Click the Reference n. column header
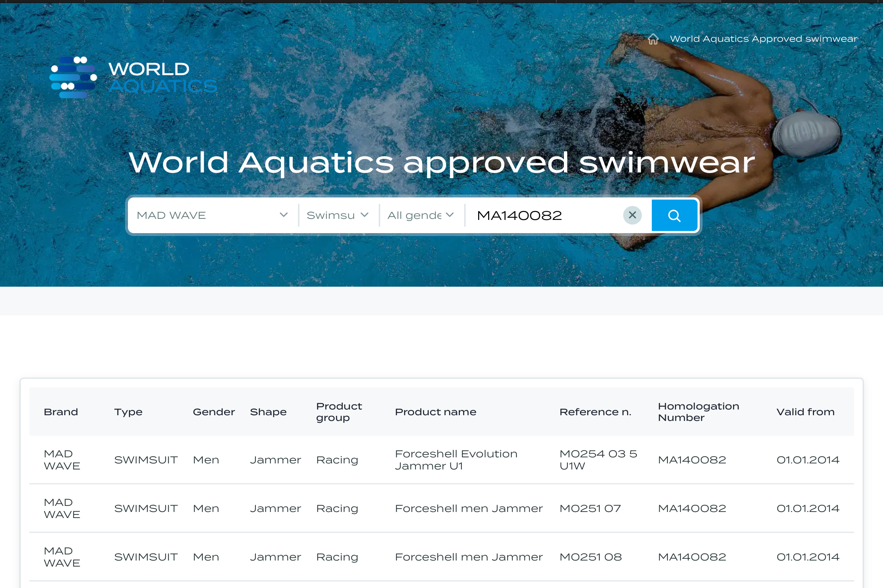883x588 pixels. pos(595,412)
